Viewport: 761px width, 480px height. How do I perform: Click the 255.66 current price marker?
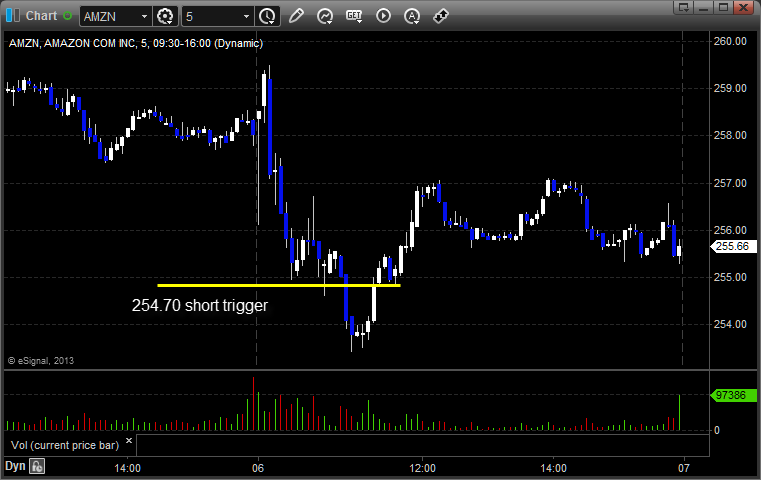coord(732,247)
